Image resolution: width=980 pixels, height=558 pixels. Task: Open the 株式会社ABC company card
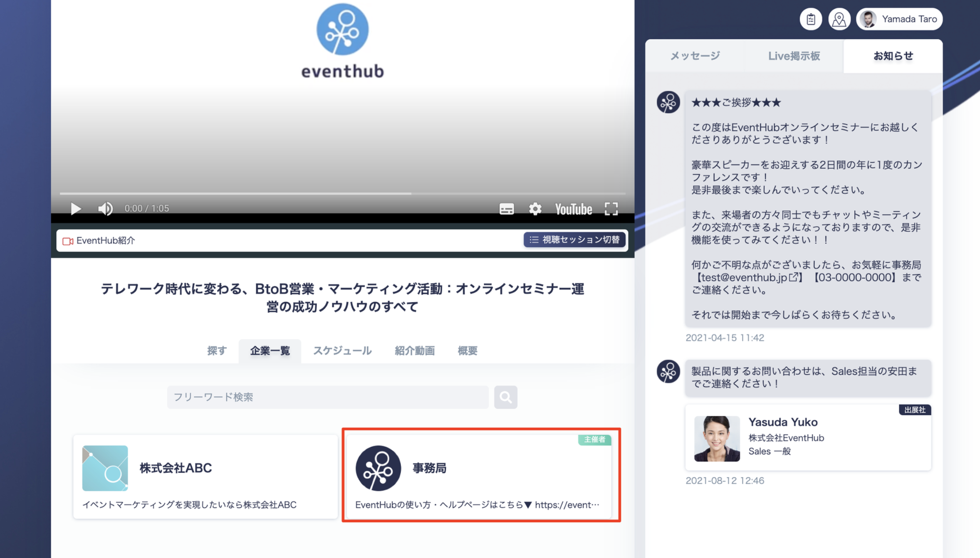click(x=205, y=477)
